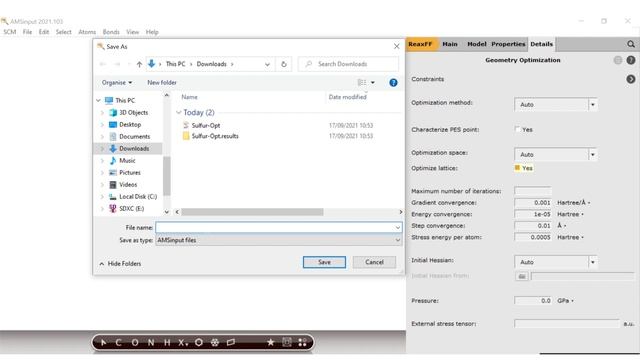
Task: Click the lattice/periodic box tool icon
Action: pyautogui.click(x=231, y=342)
